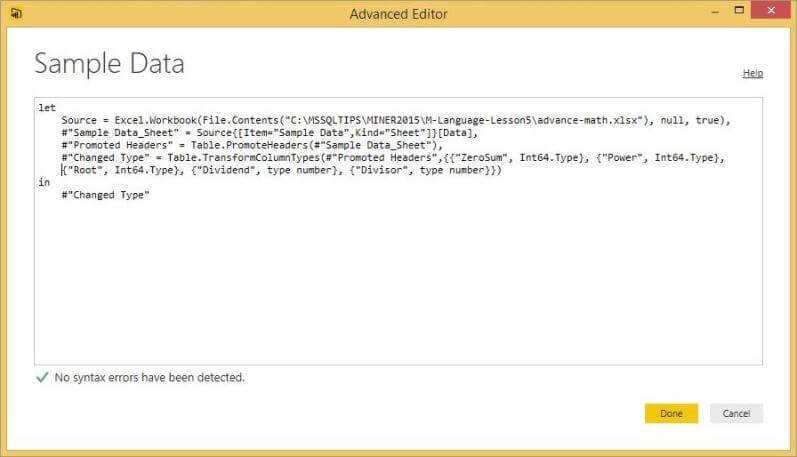The width and height of the screenshot is (797, 457).
Task: Click the Cancel button
Action: [736, 413]
